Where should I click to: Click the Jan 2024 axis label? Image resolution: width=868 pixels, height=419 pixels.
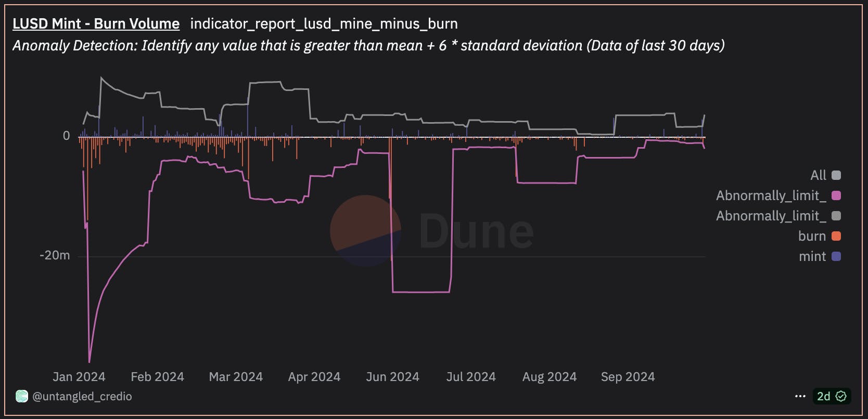[x=79, y=377]
